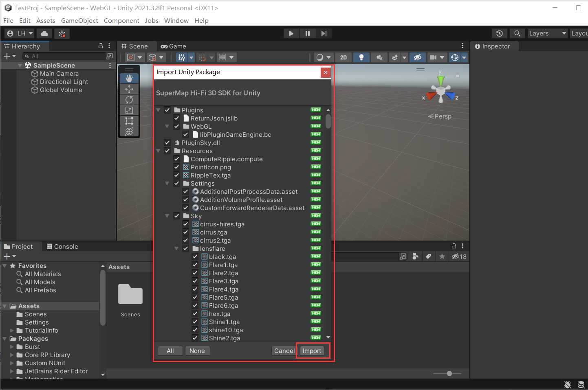The height and width of the screenshot is (390, 588).
Task: Click the Cancel button
Action: point(284,351)
